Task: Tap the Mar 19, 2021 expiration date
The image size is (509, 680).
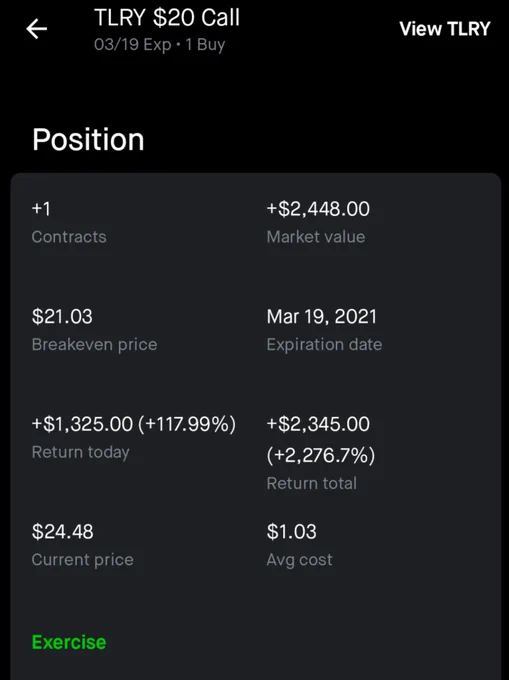Action: point(322,317)
